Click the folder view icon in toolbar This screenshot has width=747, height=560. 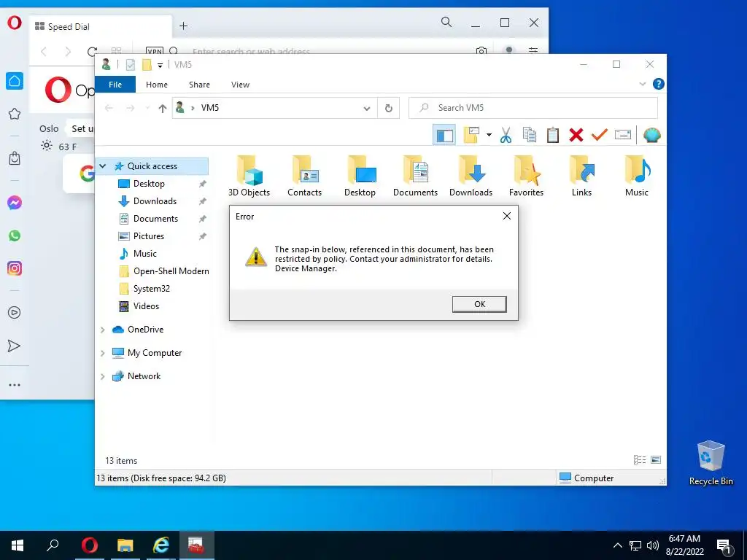[x=471, y=135]
